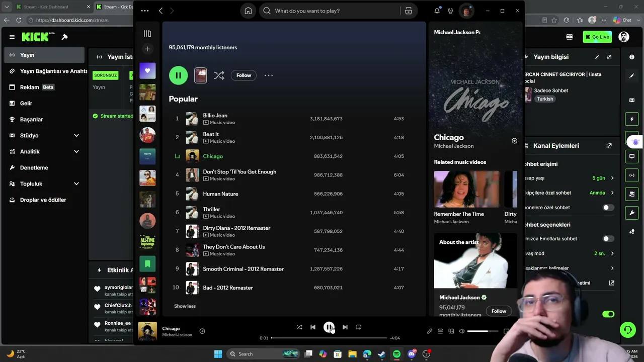Go to Spotify Home
The width and height of the screenshot is (644, 362).
coord(248,11)
